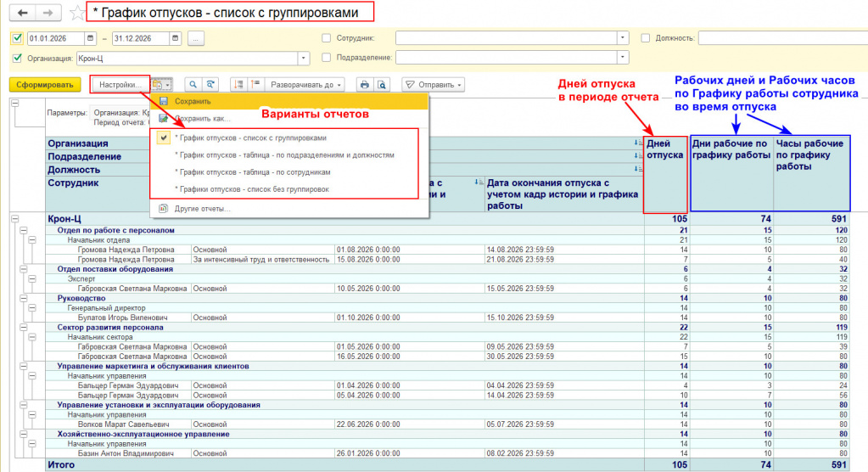
Task: Open print preview icon next to printer
Action: [x=382, y=85]
